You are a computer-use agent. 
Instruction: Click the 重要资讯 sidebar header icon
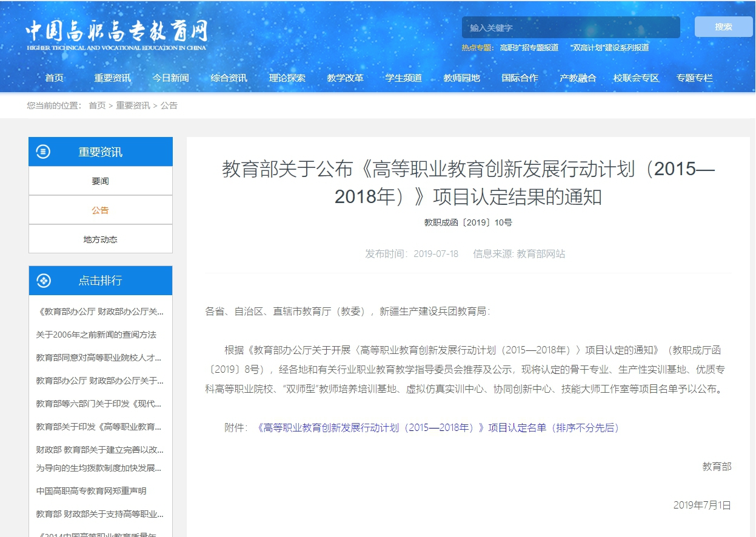tap(44, 152)
